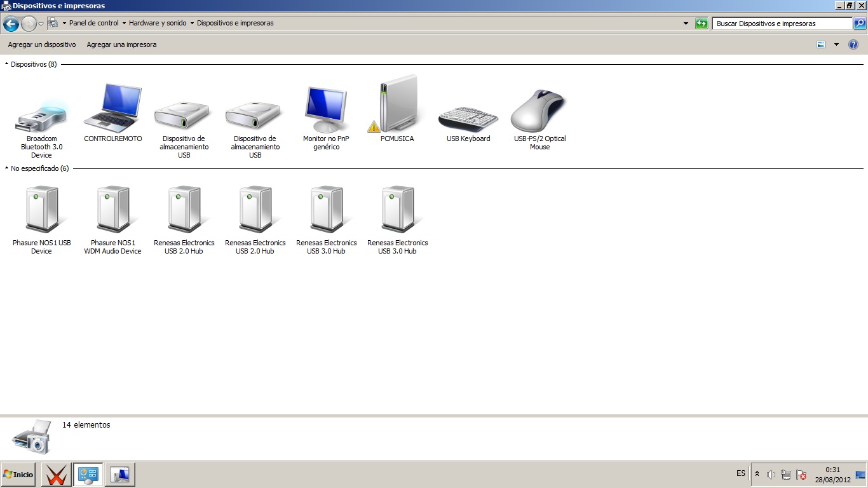Expand the Hardware y sonido breadcrumb arrow
This screenshot has width=868, height=488.
pos(192,23)
